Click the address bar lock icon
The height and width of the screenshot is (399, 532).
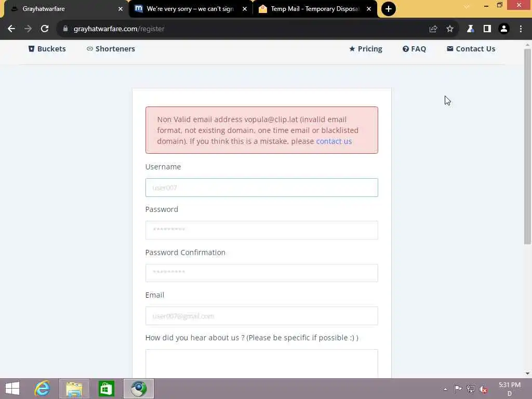tap(65, 29)
